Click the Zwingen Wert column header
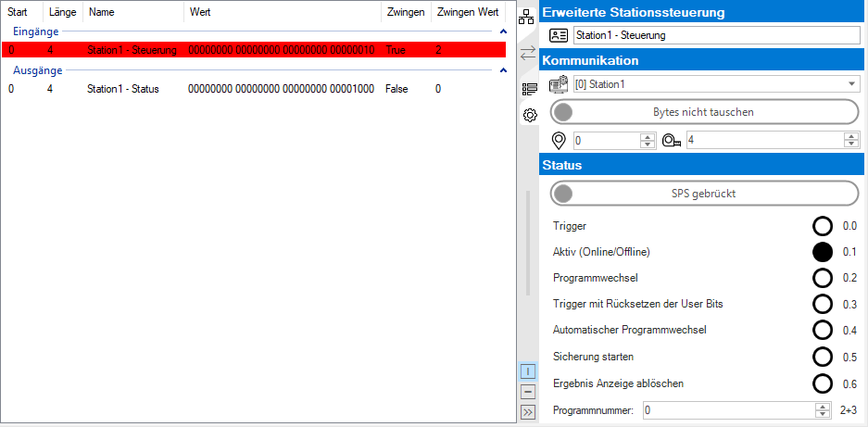 tap(469, 12)
